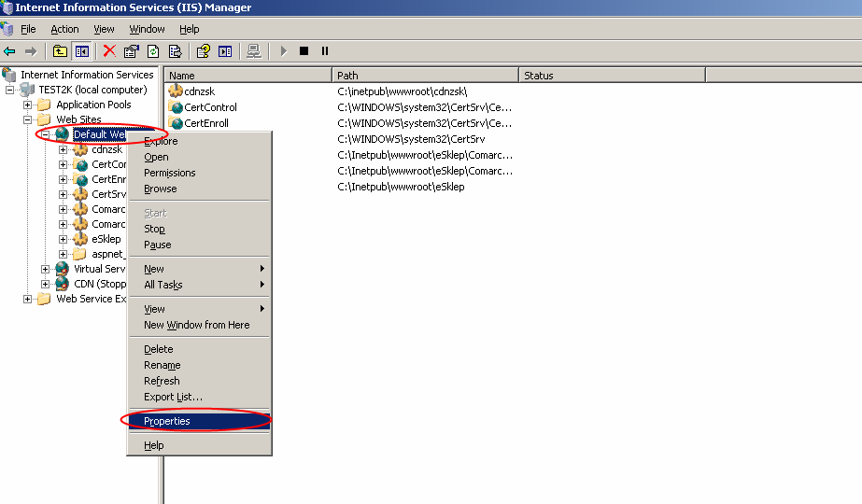The width and height of the screenshot is (862, 504).
Task: Click the Pause item toolbar icon
Action: (325, 51)
